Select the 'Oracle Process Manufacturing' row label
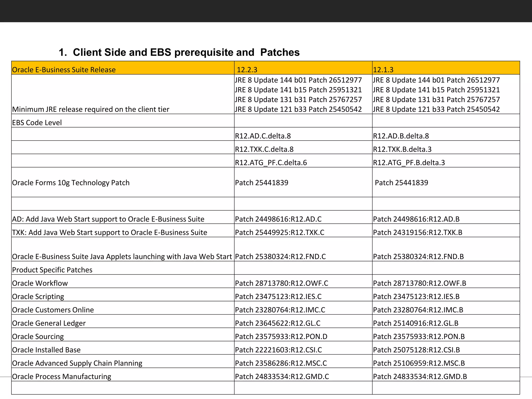This screenshot has height=399, width=532. click(x=62, y=377)
